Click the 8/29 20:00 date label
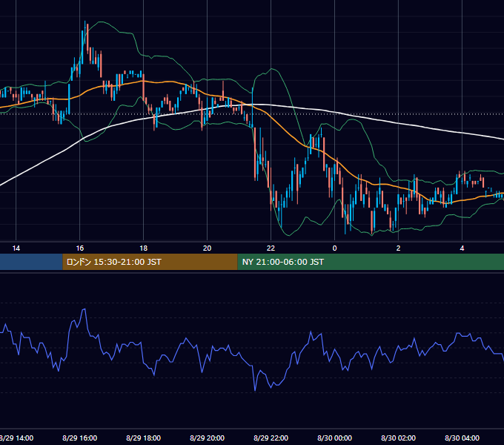This screenshot has height=445, width=504. [x=207, y=438]
